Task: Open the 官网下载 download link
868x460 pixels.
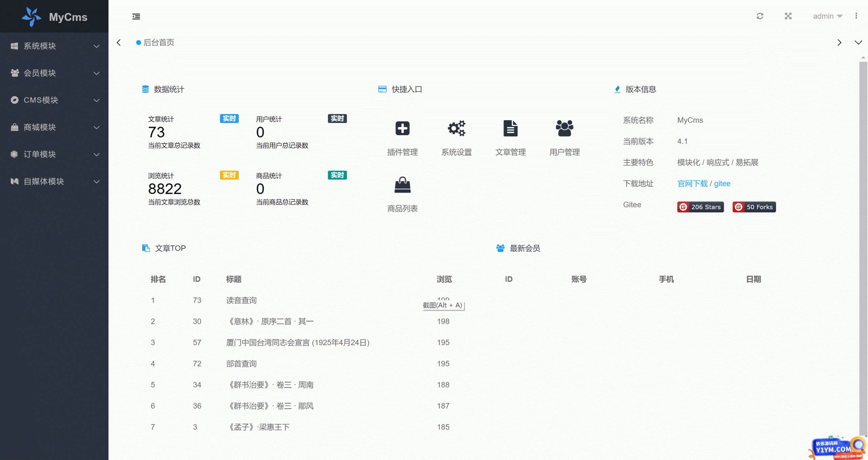Action: (x=692, y=184)
